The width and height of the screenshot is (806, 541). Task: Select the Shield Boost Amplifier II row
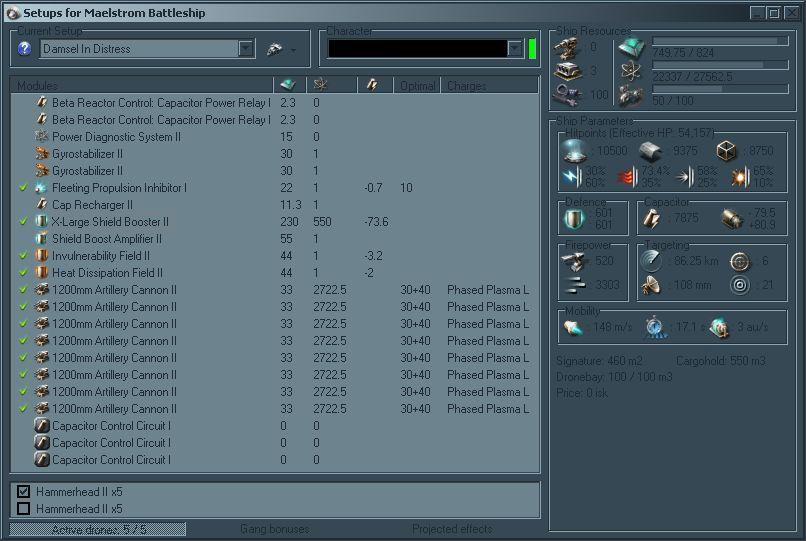pos(275,239)
